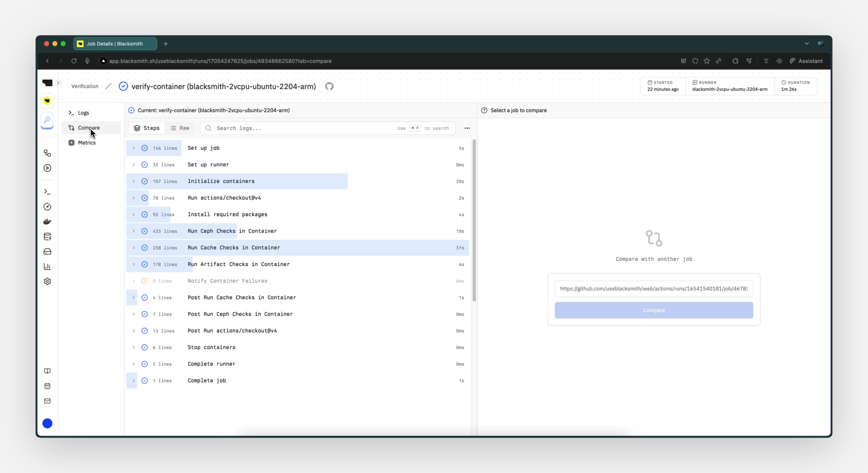Image resolution: width=868 pixels, height=473 pixels.
Task: Click 'Select a job to compare' header
Action: [519, 110]
